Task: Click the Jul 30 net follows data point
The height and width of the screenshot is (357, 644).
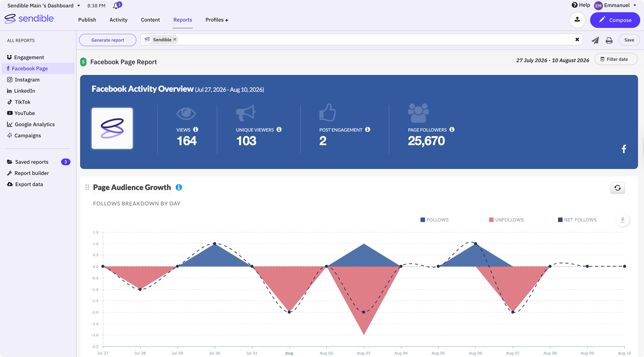Action: 215,243
